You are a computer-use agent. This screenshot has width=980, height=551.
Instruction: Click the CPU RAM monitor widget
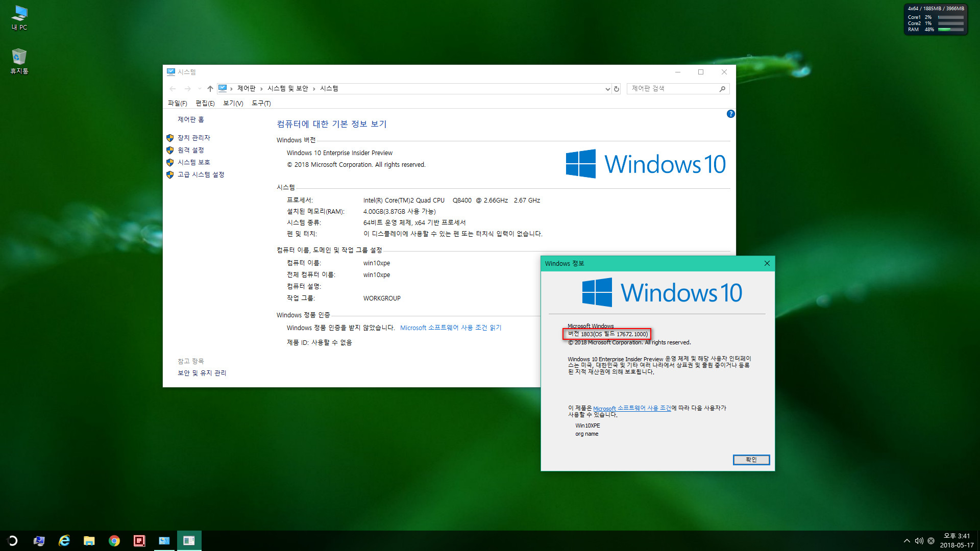click(936, 19)
